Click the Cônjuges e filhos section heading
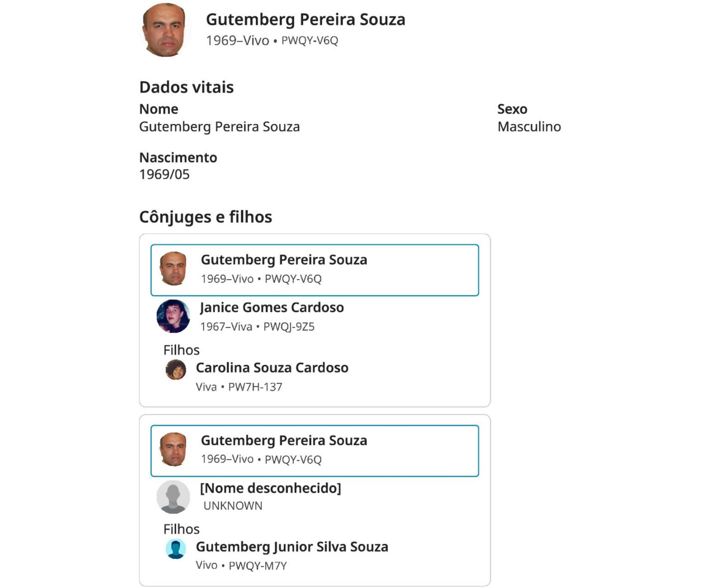Screen dimensions: 701x588 205,217
